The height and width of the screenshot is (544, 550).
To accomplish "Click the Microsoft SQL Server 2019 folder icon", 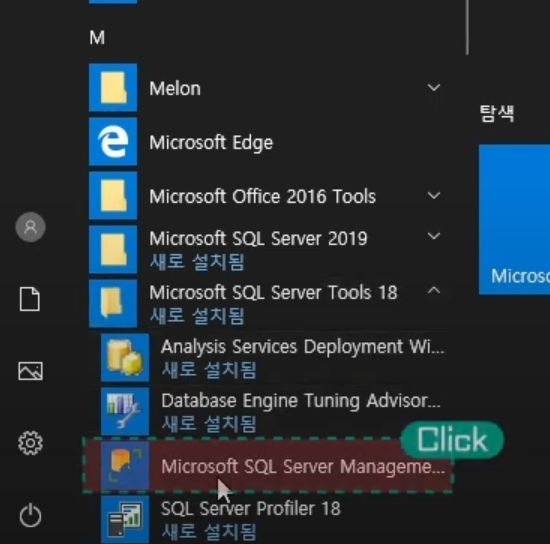I will click(x=113, y=250).
